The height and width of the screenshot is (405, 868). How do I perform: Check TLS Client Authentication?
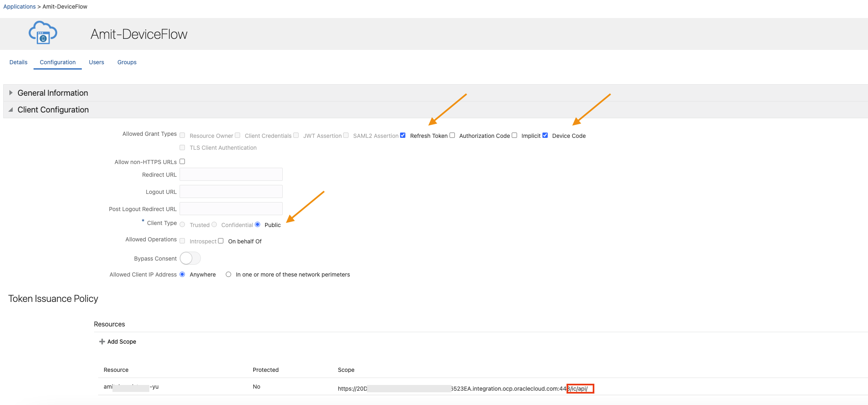(x=182, y=147)
